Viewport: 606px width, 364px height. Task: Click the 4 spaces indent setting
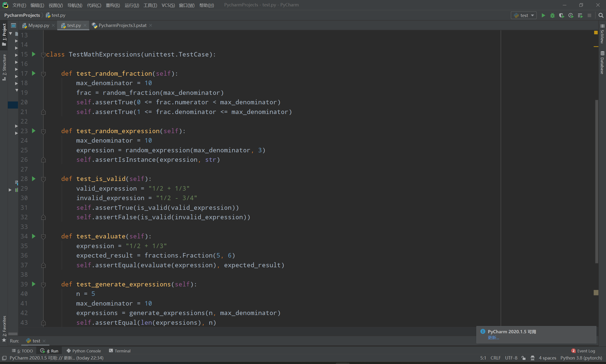(x=547, y=358)
